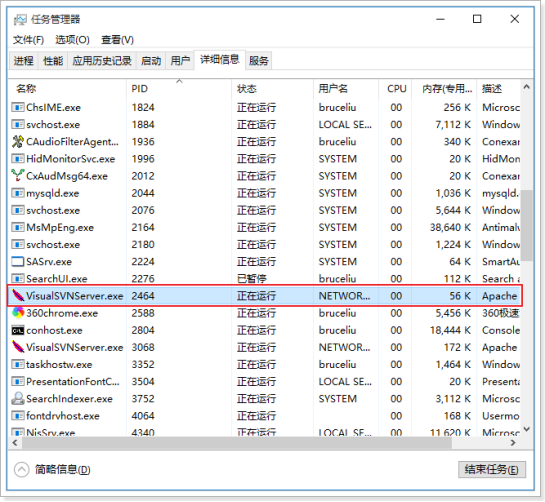Click the 360chrome.exe colorful icon
The image size is (545, 502).
[x=18, y=313]
